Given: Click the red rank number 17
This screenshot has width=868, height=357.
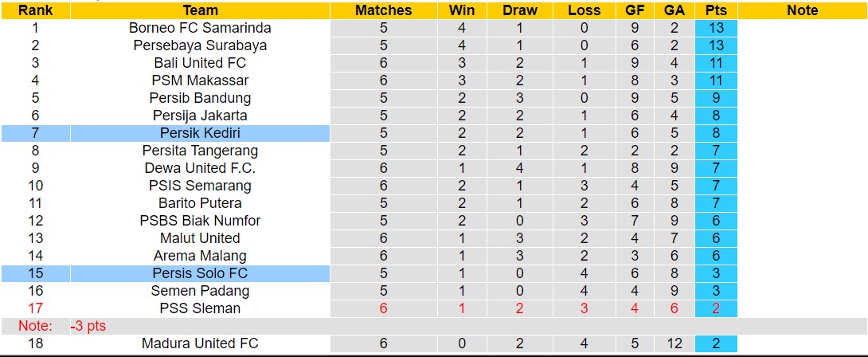Looking at the screenshot, I should tap(35, 308).
